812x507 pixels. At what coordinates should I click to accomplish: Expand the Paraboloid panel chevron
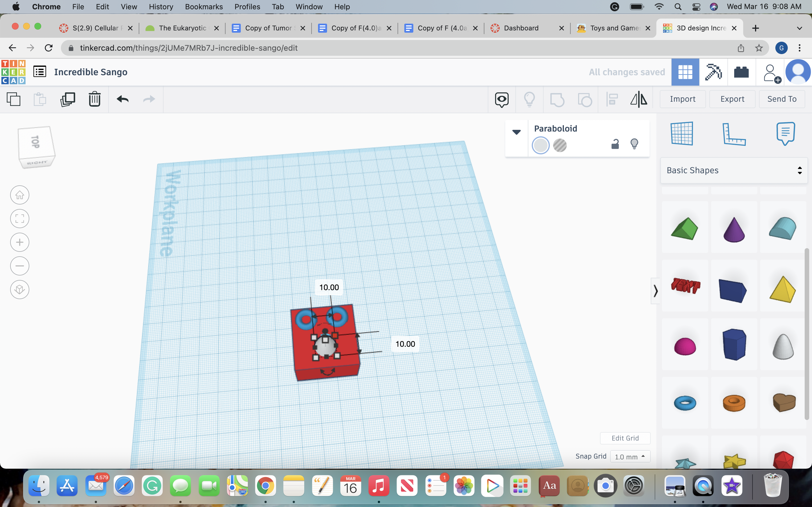tap(516, 131)
